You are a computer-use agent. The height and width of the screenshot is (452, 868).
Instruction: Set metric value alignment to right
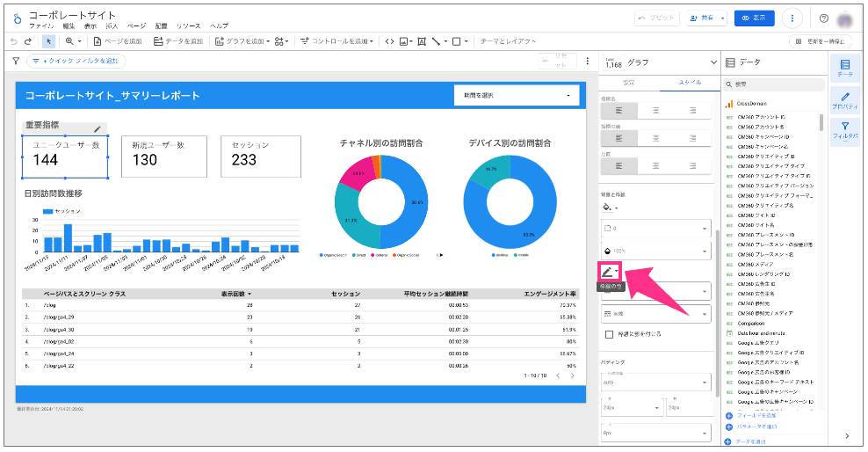692,138
